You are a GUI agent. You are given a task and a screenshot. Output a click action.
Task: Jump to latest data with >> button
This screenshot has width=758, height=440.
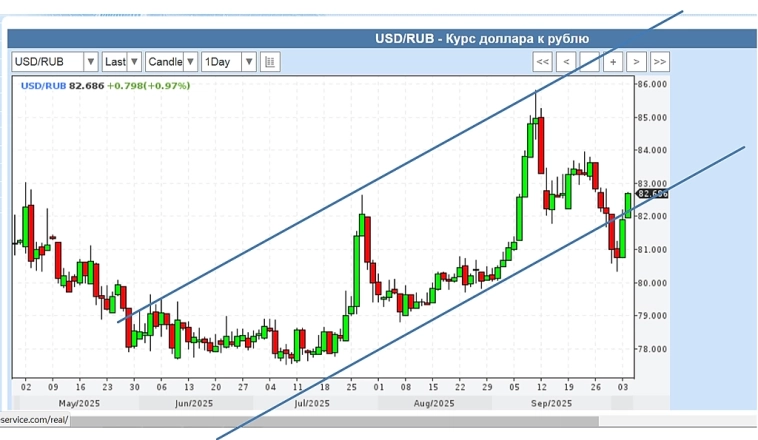tap(659, 62)
